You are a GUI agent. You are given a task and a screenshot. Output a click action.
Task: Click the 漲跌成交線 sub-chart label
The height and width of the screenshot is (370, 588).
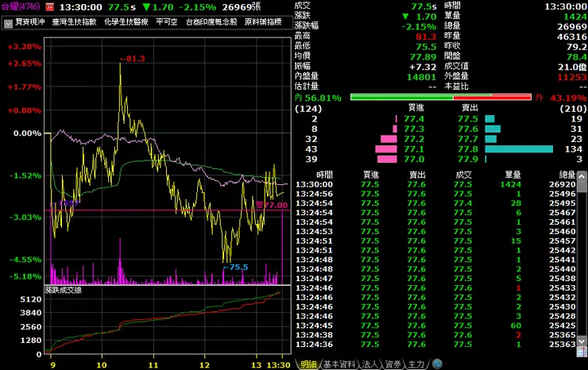[64, 290]
